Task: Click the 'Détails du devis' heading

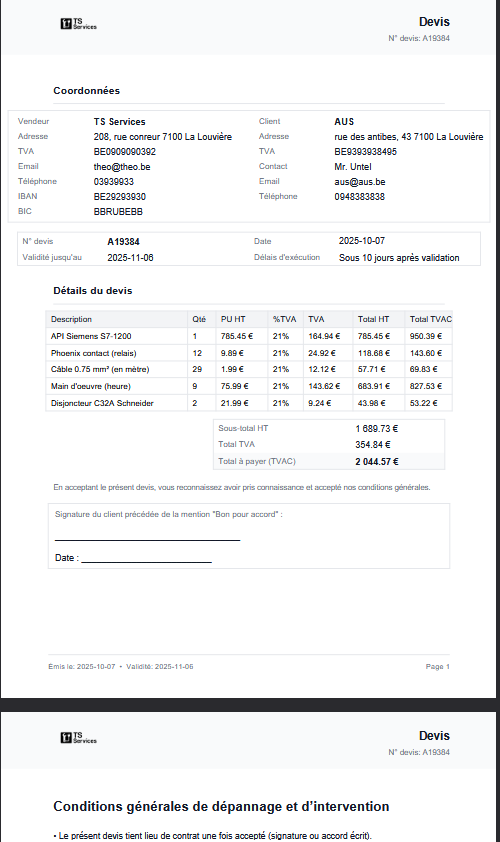Action: click(92, 291)
